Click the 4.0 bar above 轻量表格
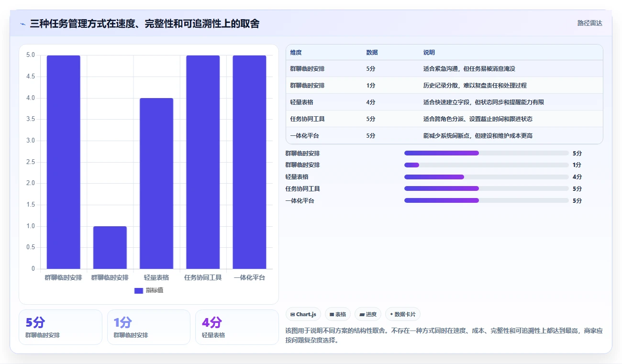The width and height of the screenshot is (622, 364). (x=156, y=183)
